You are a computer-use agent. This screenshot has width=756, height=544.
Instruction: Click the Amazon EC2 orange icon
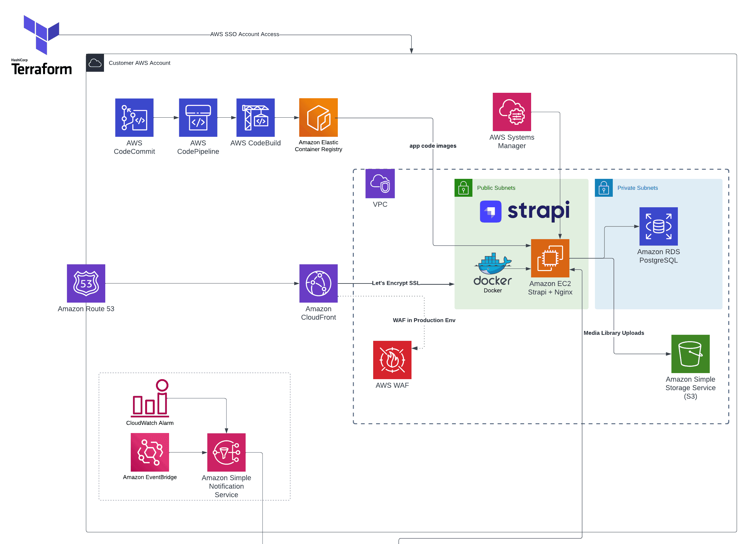[x=550, y=258]
